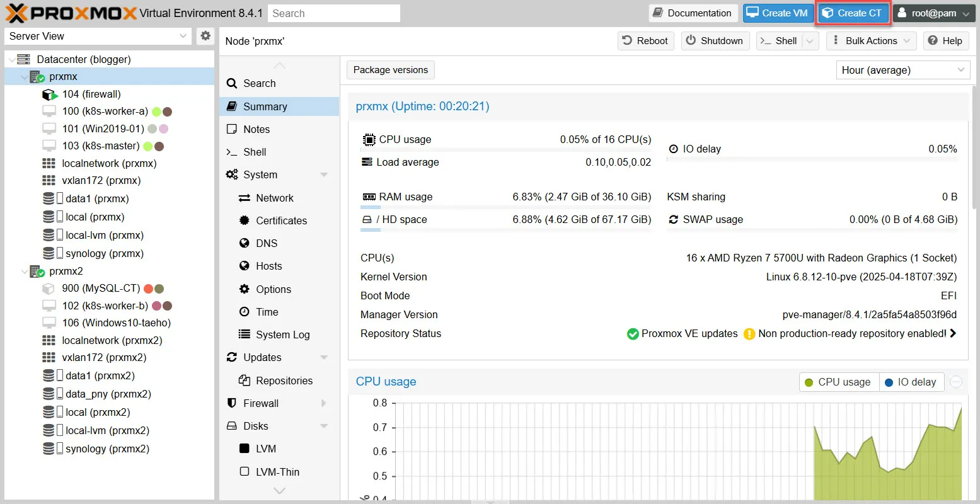Open the DNS settings entry

pos(266,243)
